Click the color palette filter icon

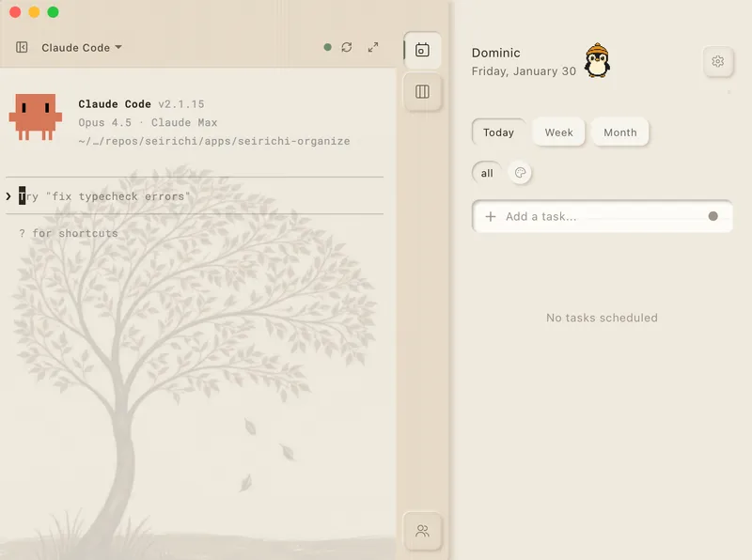click(x=521, y=172)
